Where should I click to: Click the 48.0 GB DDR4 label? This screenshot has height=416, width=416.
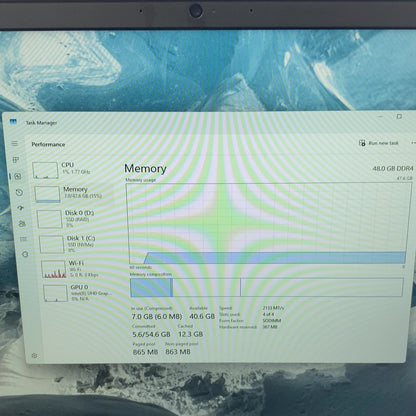tap(393, 169)
